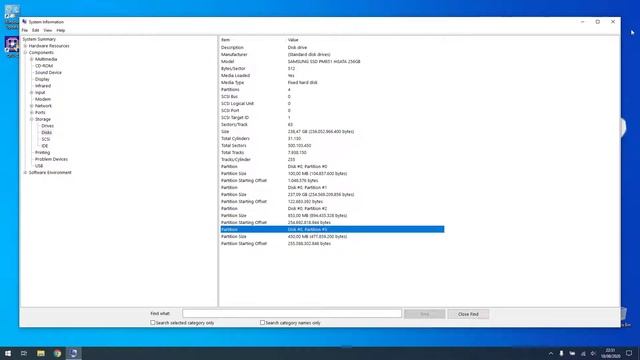Select Sound Device in the tree
Image resolution: width=640 pixels, height=360 pixels.
tap(48, 72)
